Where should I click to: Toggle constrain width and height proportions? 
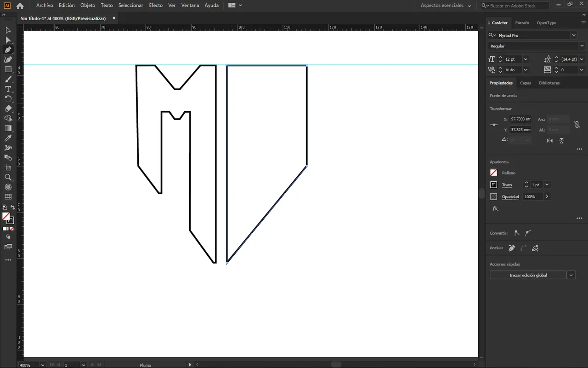(x=577, y=125)
